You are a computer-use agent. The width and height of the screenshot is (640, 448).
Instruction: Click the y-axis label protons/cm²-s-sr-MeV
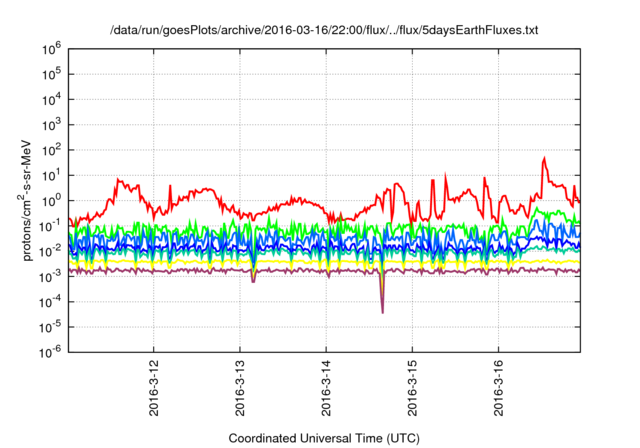click(x=25, y=200)
